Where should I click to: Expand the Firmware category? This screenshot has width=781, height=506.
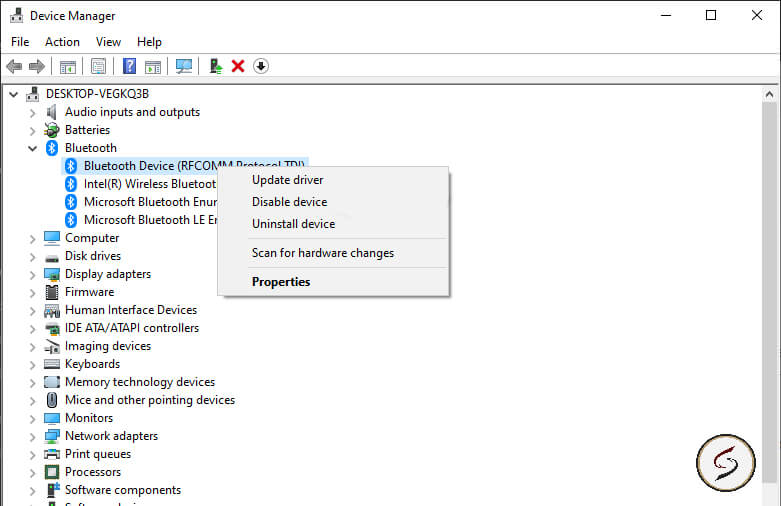(x=32, y=292)
